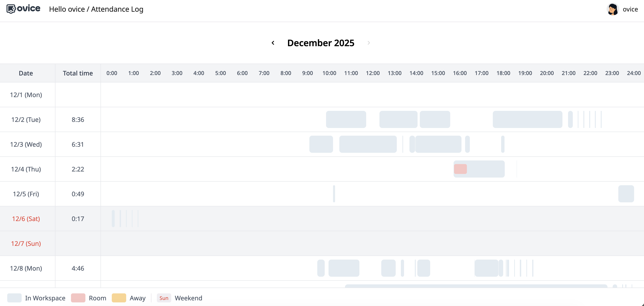
Task: Select the 12/6 Saturday date label
Action: (25, 219)
